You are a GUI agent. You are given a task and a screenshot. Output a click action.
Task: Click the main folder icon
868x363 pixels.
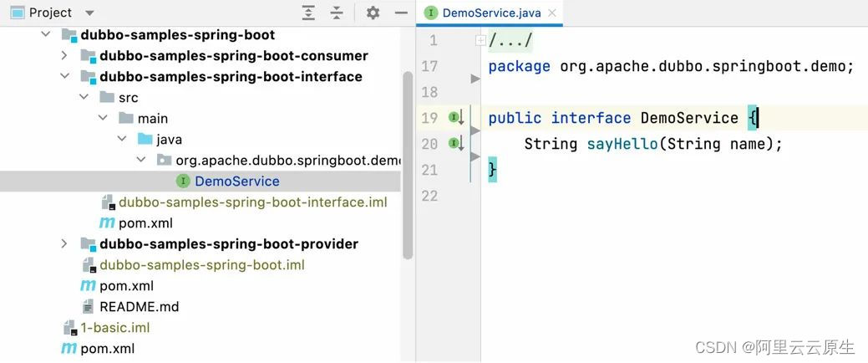coord(126,118)
